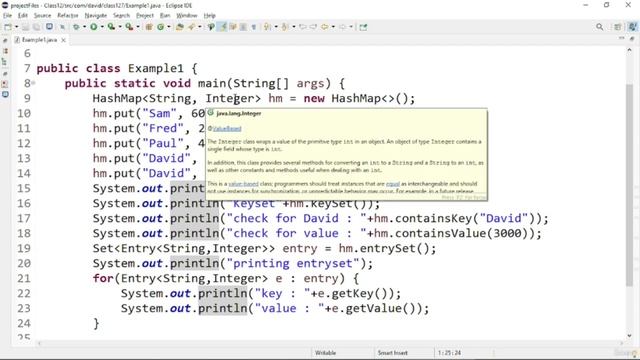The width and height of the screenshot is (640, 360).
Task: Expand the Run dropdown arrow
Action: [x=102, y=27]
